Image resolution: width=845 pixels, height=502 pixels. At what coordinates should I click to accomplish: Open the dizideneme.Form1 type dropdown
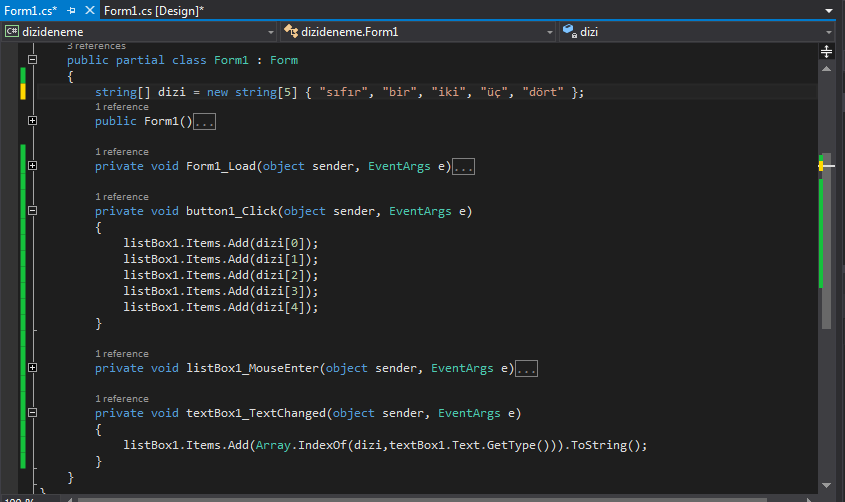(x=419, y=32)
